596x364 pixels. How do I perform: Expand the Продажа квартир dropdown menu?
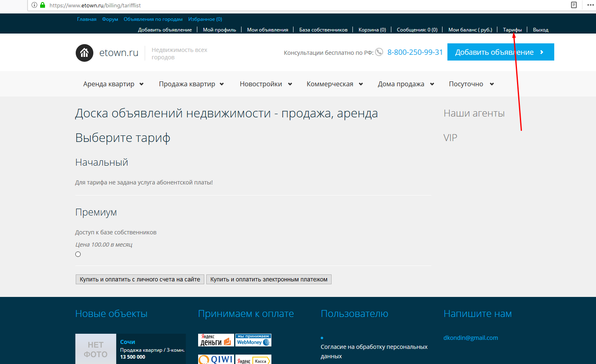tap(191, 84)
